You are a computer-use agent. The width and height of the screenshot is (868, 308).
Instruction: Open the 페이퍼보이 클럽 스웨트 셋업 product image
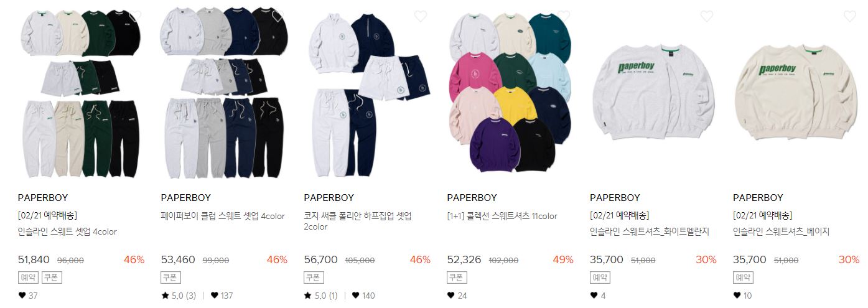pos(224,93)
